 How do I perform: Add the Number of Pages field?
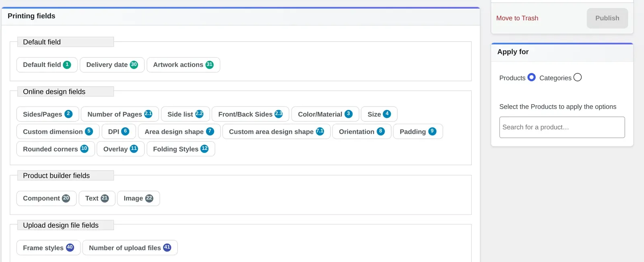pos(120,114)
